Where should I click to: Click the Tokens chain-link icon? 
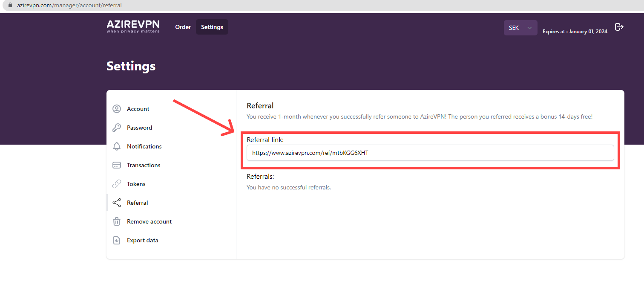pyautogui.click(x=117, y=184)
